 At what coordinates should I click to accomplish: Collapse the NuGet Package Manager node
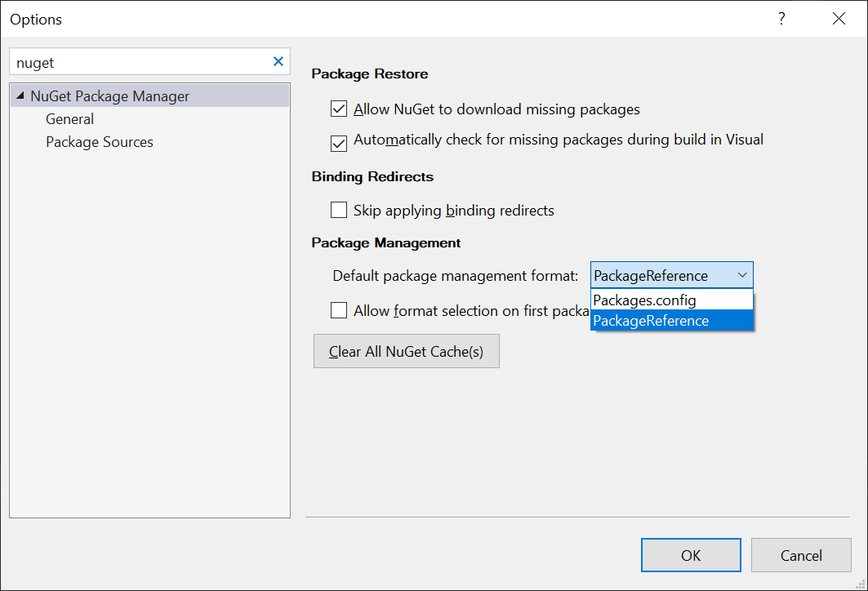[20, 96]
